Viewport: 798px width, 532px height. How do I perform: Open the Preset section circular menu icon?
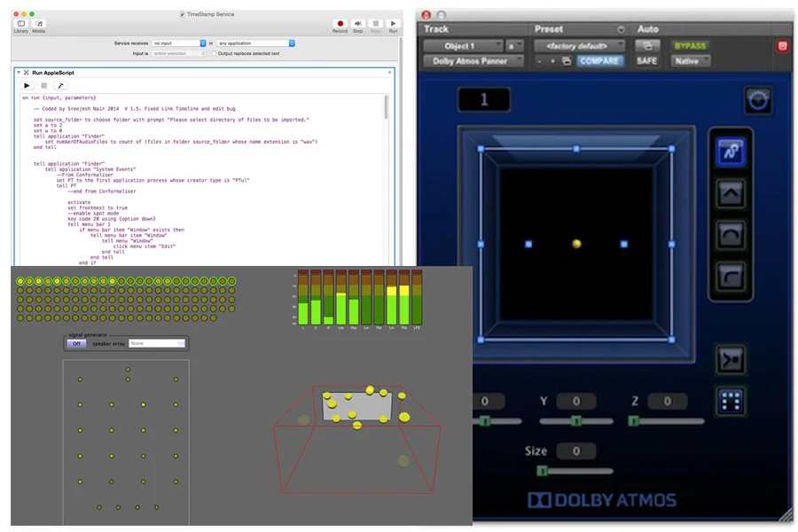(621, 29)
